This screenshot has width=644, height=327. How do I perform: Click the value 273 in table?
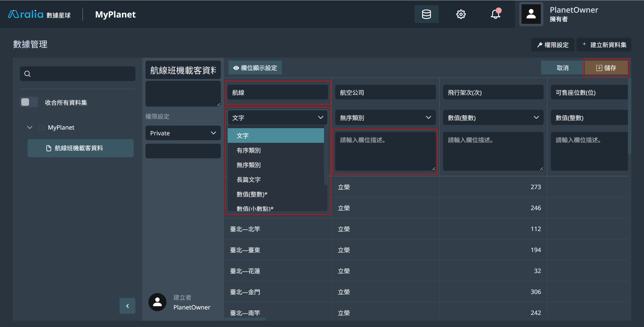(x=536, y=187)
